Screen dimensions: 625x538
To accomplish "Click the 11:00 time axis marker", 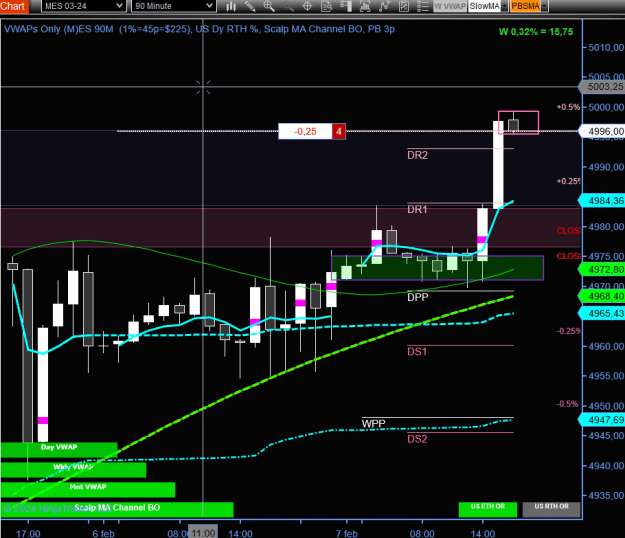I will pos(203,533).
